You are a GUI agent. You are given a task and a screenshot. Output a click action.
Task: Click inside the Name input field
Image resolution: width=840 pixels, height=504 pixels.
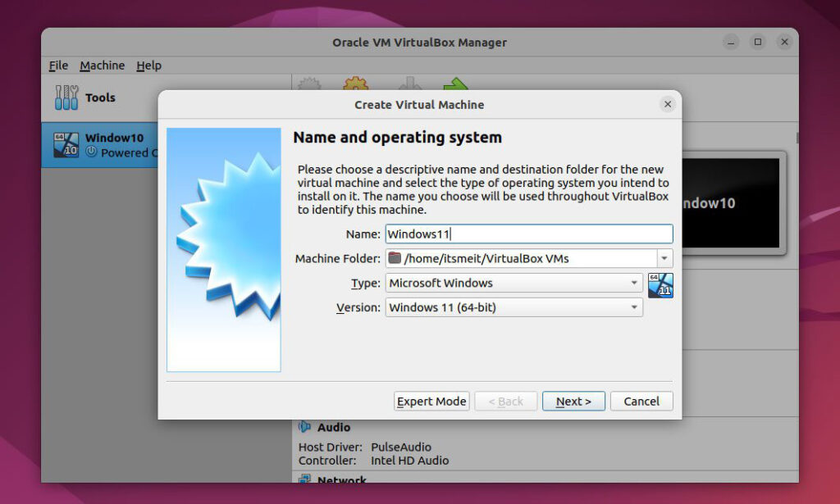(x=528, y=234)
